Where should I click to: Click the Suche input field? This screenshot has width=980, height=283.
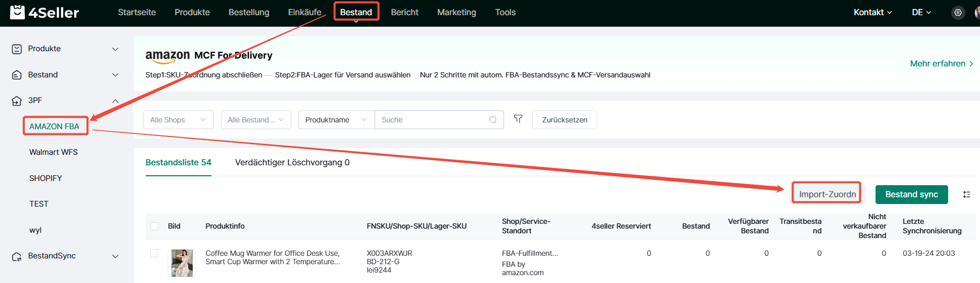click(x=432, y=120)
